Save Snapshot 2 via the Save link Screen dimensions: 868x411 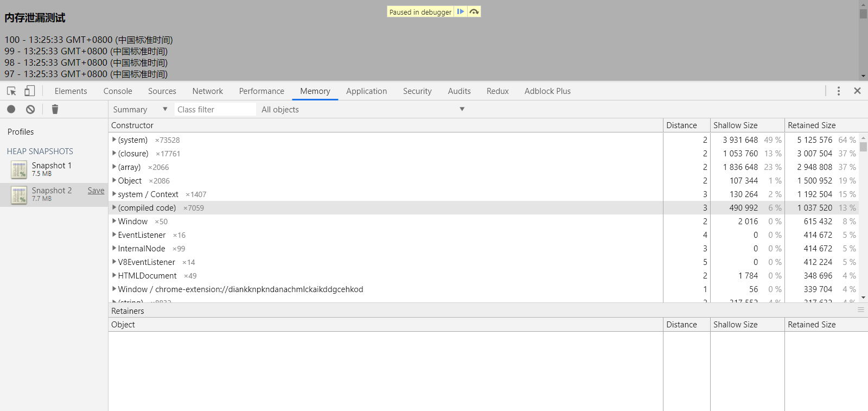click(96, 191)
